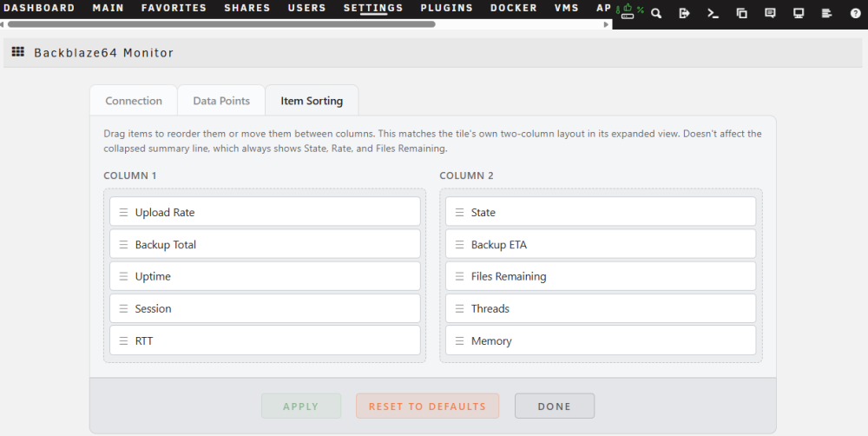Grab the Uptime drag handle
Image resolution: width=868 pixels, height=436 pixels.
click(x=123, y=276)
